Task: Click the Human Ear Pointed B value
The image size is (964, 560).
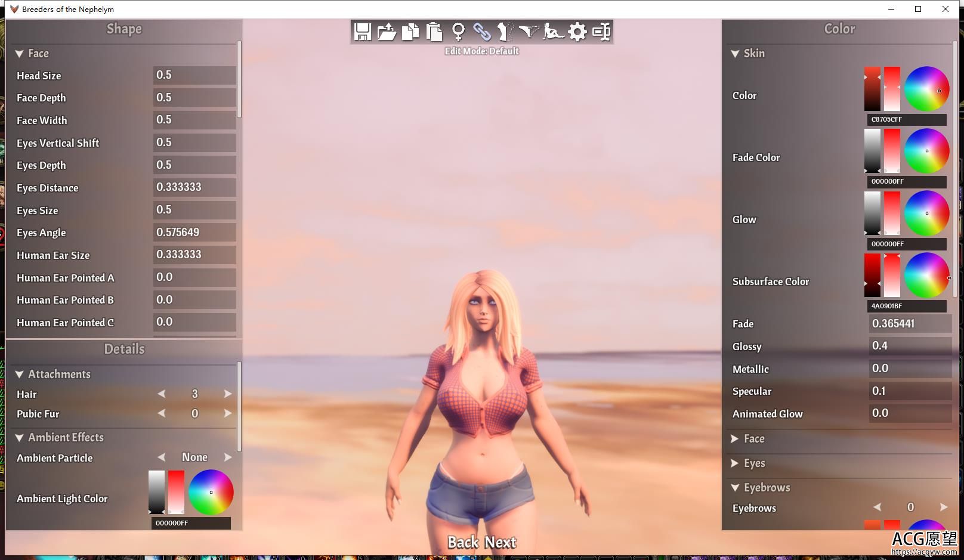Action: click(194, 299)
